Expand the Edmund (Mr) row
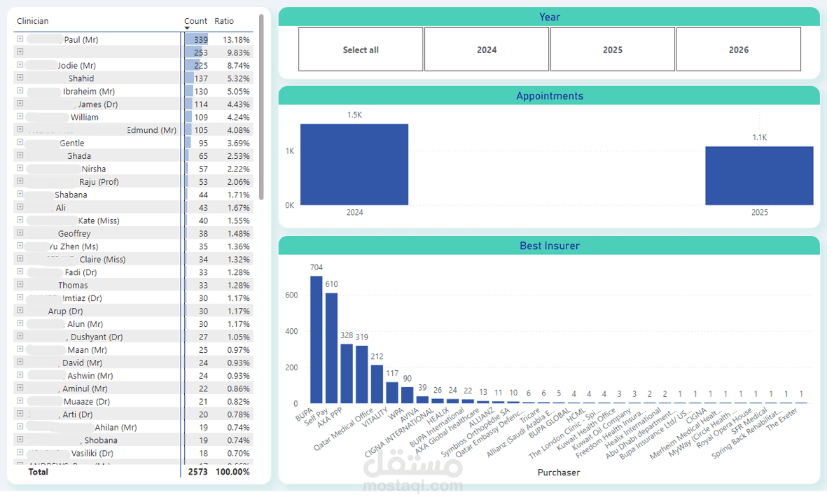827x504 pixels. click(20, 129)
